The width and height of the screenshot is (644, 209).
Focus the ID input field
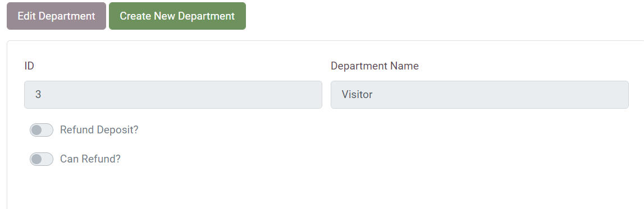173,95
